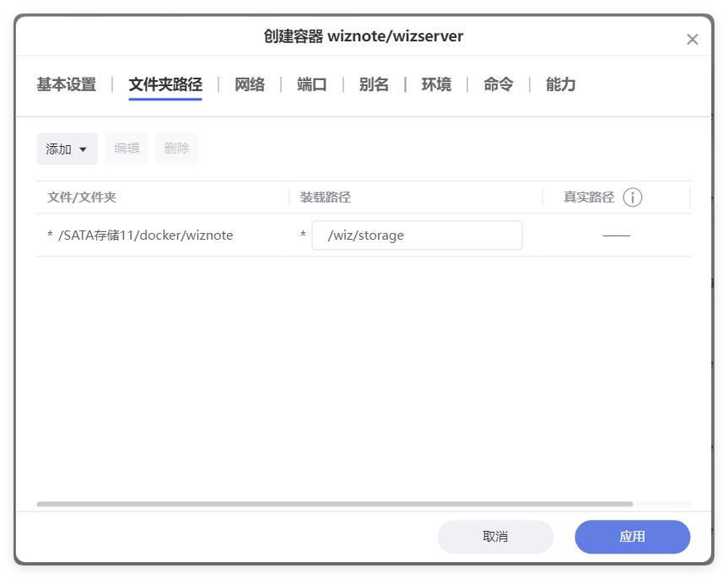Open the 命令 tab
This screenshot has height=579, width=728.
[x=497, y=84]
